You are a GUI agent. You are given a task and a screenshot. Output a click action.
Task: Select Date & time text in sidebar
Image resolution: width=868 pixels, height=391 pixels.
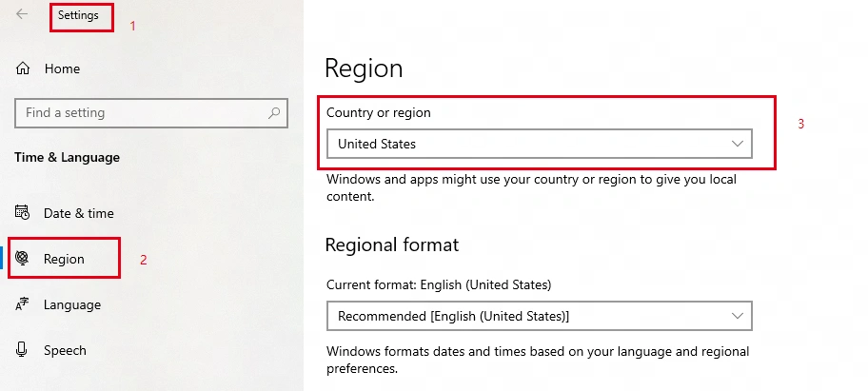(79, 213)
